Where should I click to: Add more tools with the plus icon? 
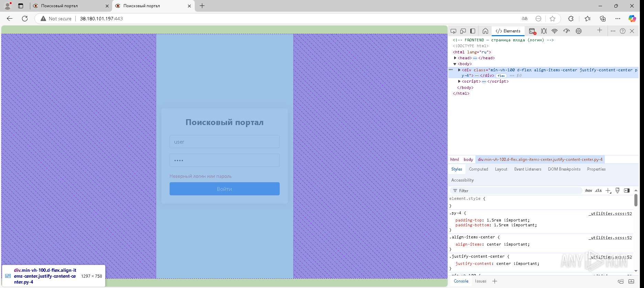pyautogui.click(x=600, y=30)
